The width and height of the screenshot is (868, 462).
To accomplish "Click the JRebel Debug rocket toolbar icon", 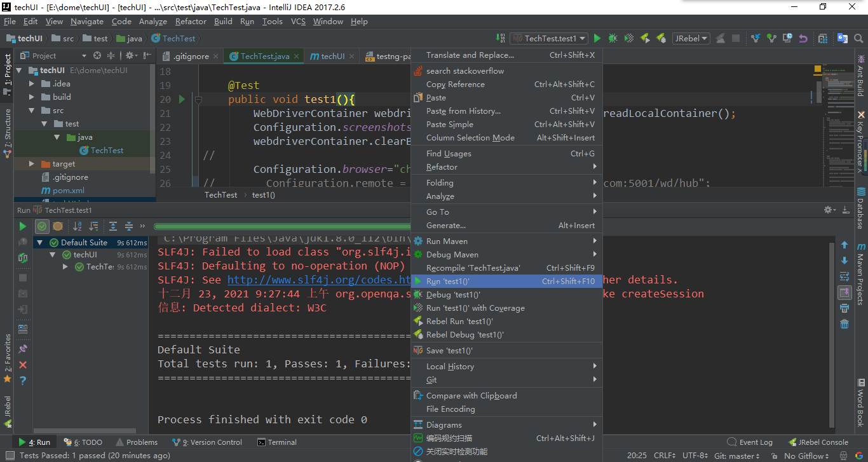I will pyautogui.click(x=661, y=38).
